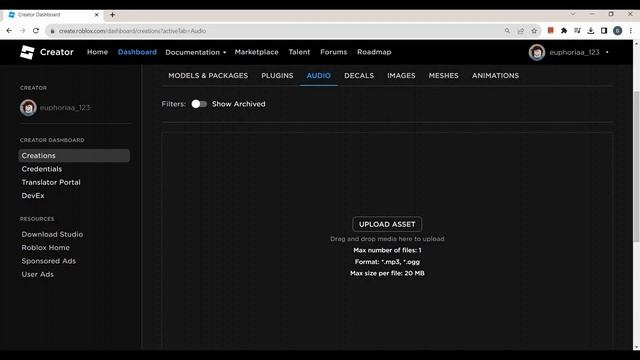The width and height of the screenshot is (640, 360).
Task: Open DevEx in the sidebar
Action: click(x=33, y=196)
